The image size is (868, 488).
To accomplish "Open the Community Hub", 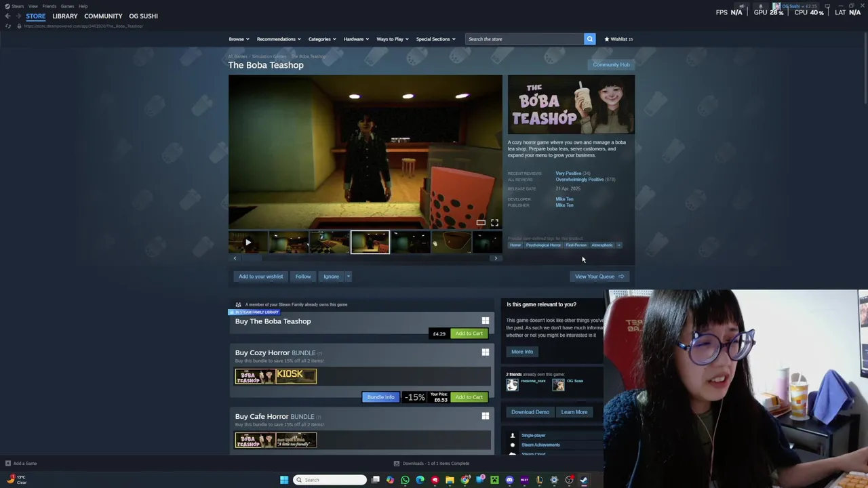I will click(x=611, y=64).
